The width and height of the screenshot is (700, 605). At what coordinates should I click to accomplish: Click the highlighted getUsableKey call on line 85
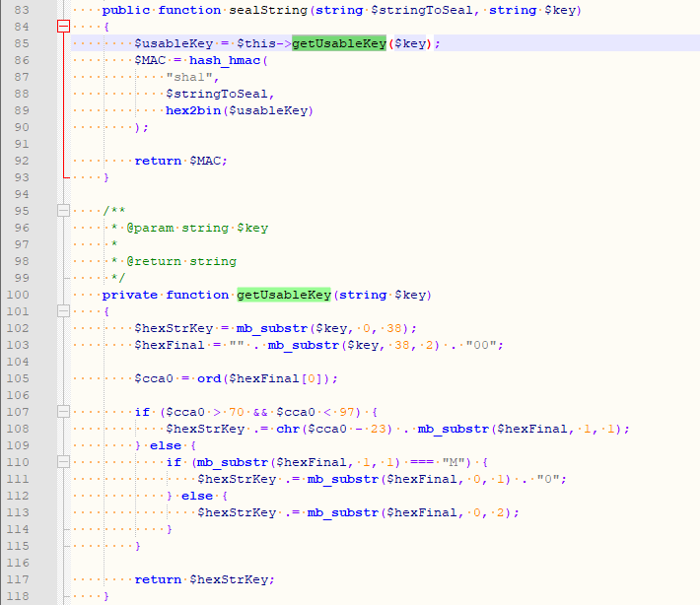(339, 43)
